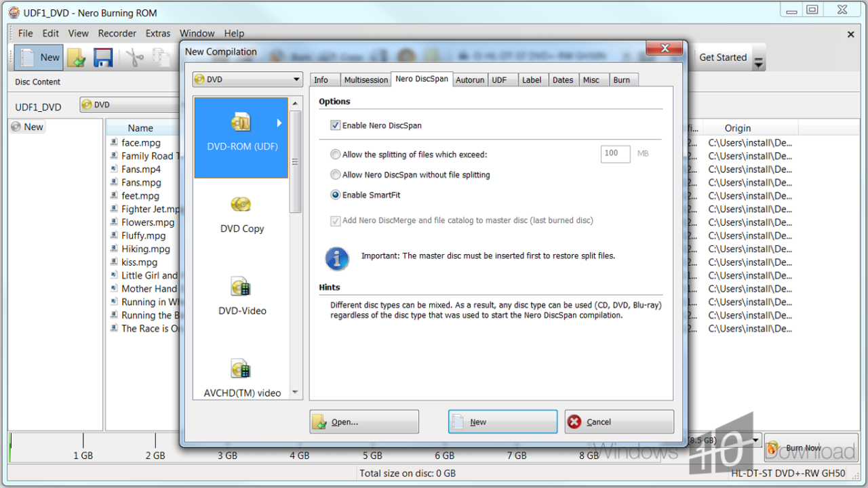868x488 pixels.
Task: Select the DVD Copy compilation type
Action: tap(241, 214)
